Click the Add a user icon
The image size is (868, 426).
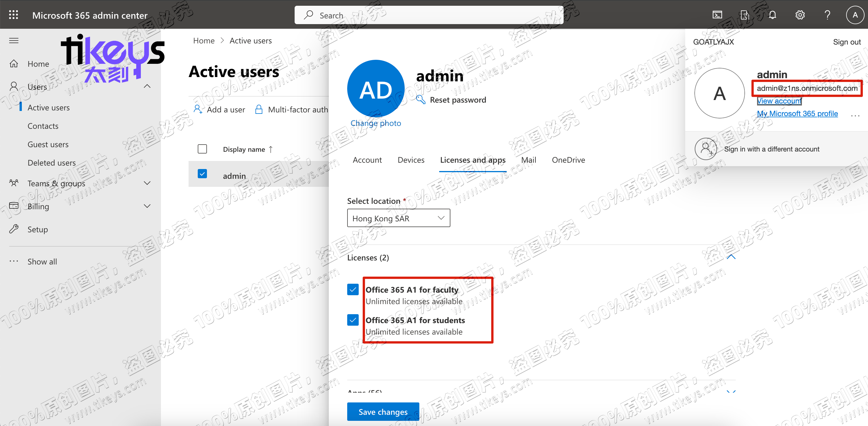[198, 109]
